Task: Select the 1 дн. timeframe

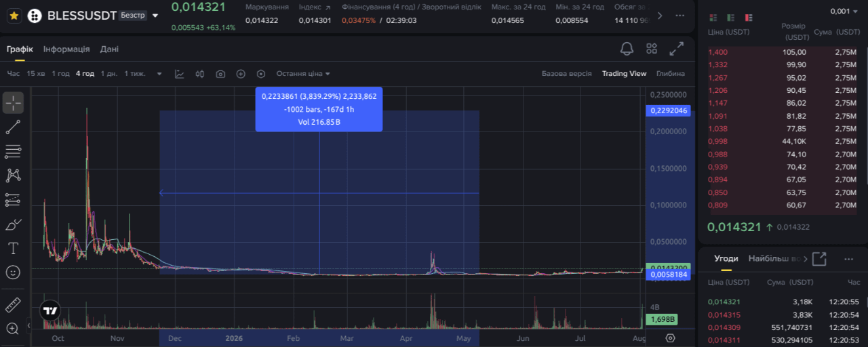Action: pos(108,74)
